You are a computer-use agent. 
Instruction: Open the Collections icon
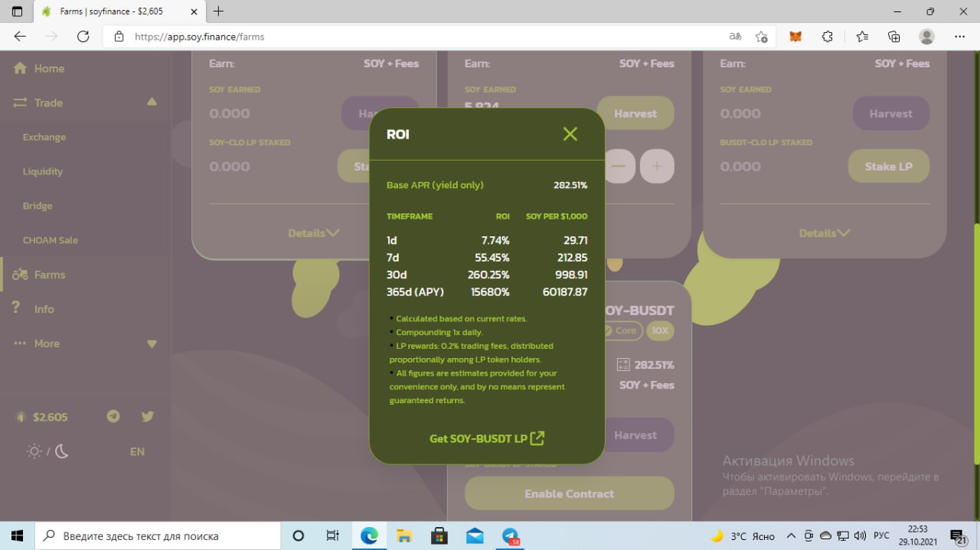tap(893, 36)
